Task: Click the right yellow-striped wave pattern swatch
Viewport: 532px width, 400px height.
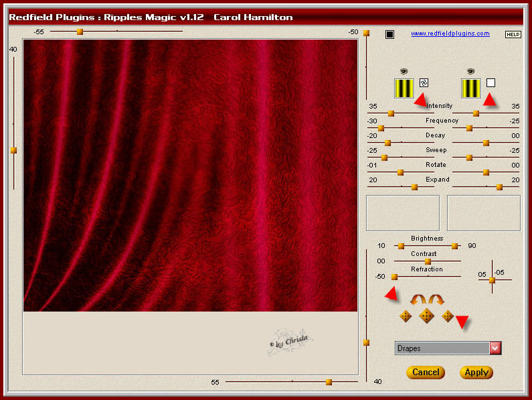Action: pos(471,88)
